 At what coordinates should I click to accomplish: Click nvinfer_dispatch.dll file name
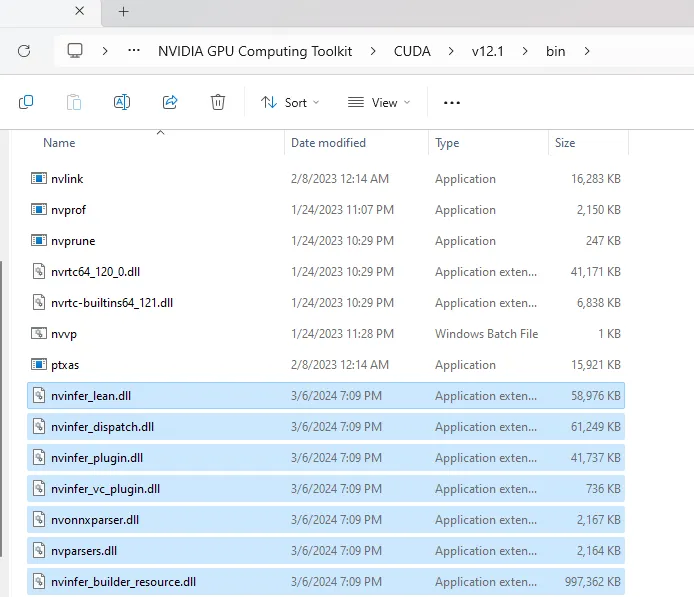click(x=102, y=427)
